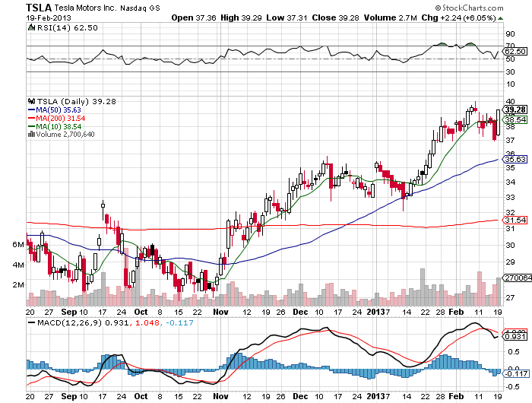This screenshot has height=403, width=532.
Task: Click the Nov label on MACD axis
Action: pos(220,396)
